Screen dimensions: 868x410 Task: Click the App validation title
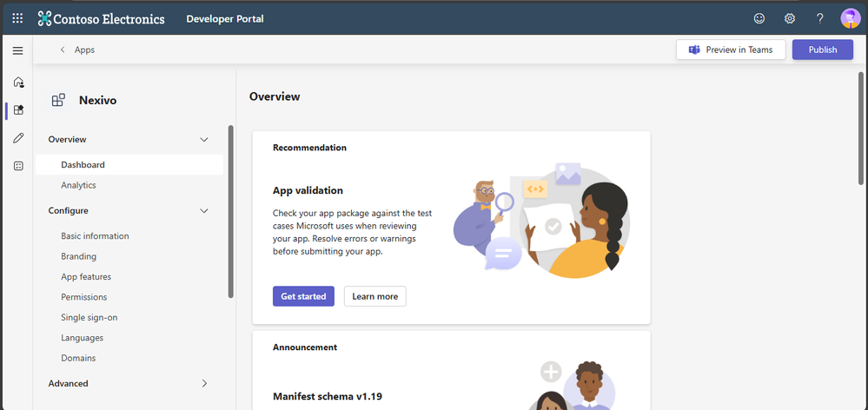pyautogui.click(x=308, y=190)
